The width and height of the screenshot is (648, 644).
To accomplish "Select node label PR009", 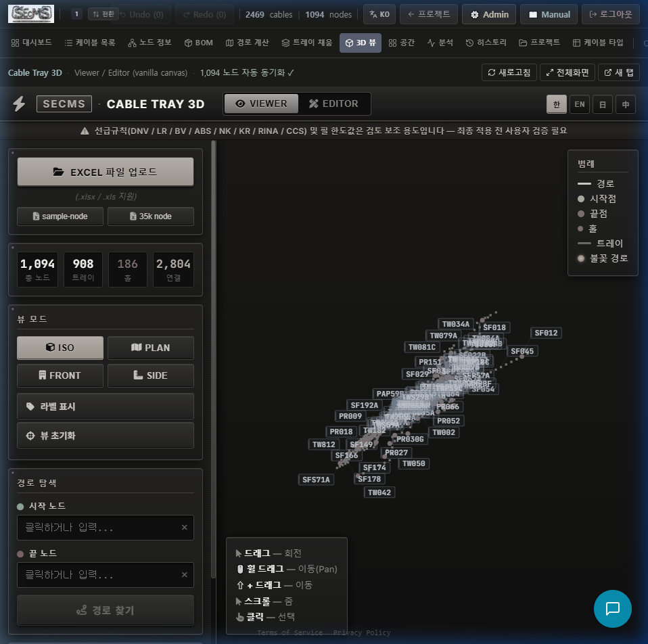I will click(x=350, y=416).
